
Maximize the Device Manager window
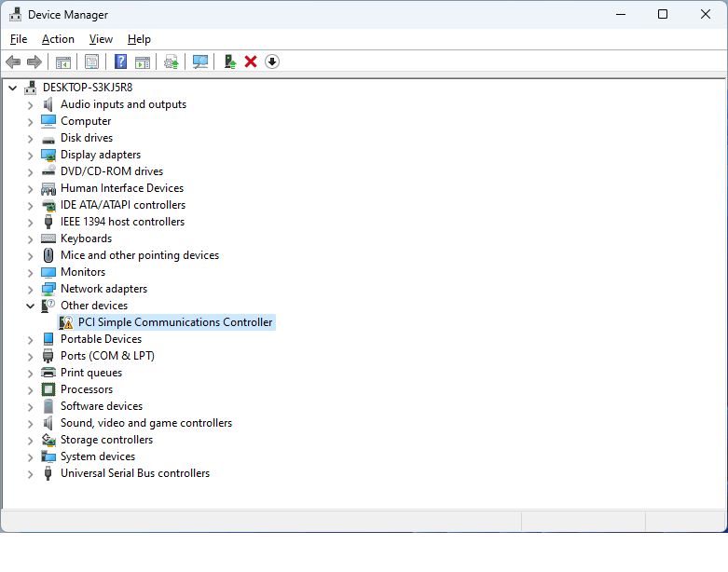click(x=663, y=14)
